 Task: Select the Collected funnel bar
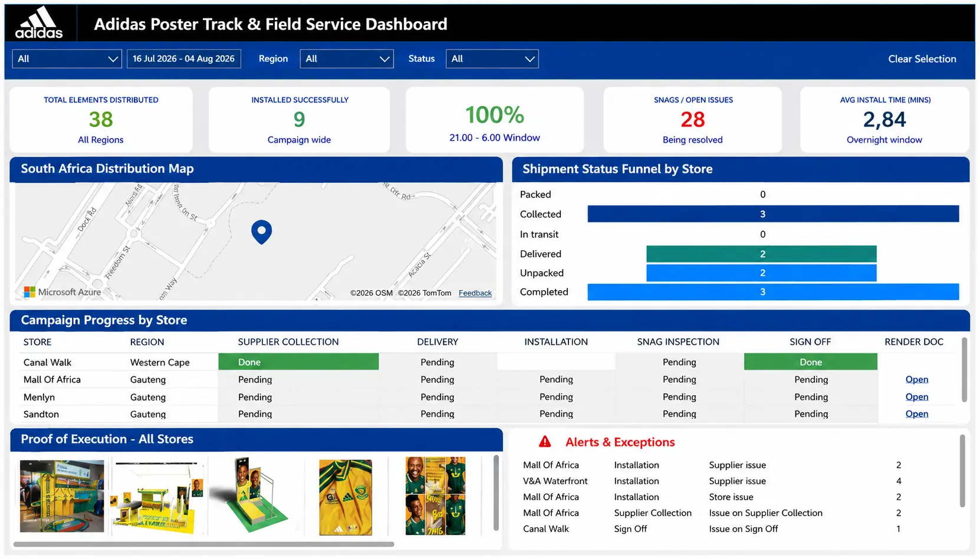[773, 214]
